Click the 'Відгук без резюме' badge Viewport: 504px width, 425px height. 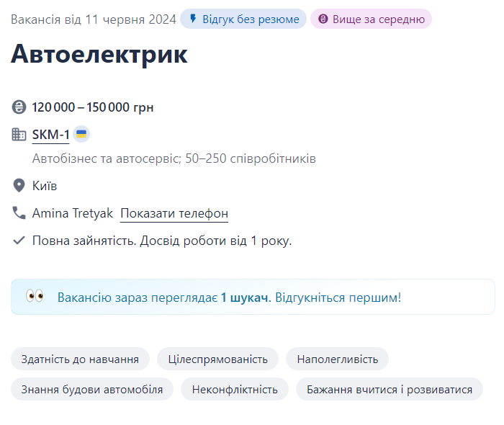point(243,19)
